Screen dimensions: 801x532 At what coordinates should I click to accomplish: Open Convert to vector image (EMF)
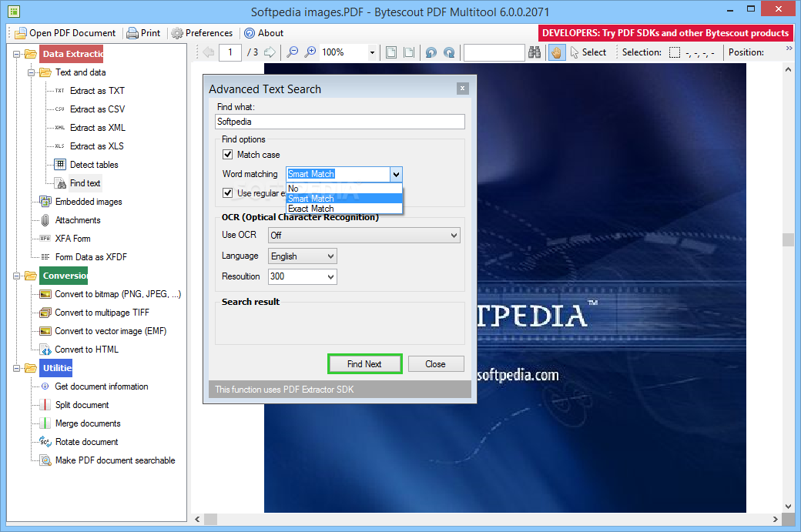(110, 331)
